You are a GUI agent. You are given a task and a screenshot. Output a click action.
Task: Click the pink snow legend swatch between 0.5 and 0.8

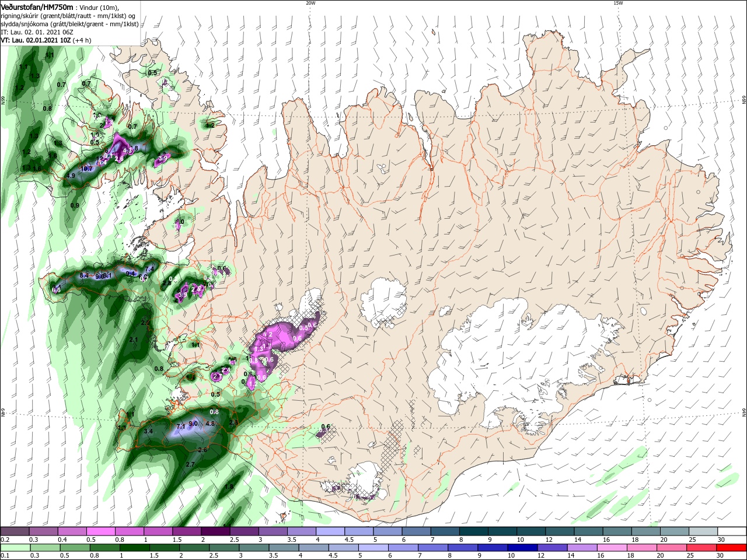[x=100, y=531]
